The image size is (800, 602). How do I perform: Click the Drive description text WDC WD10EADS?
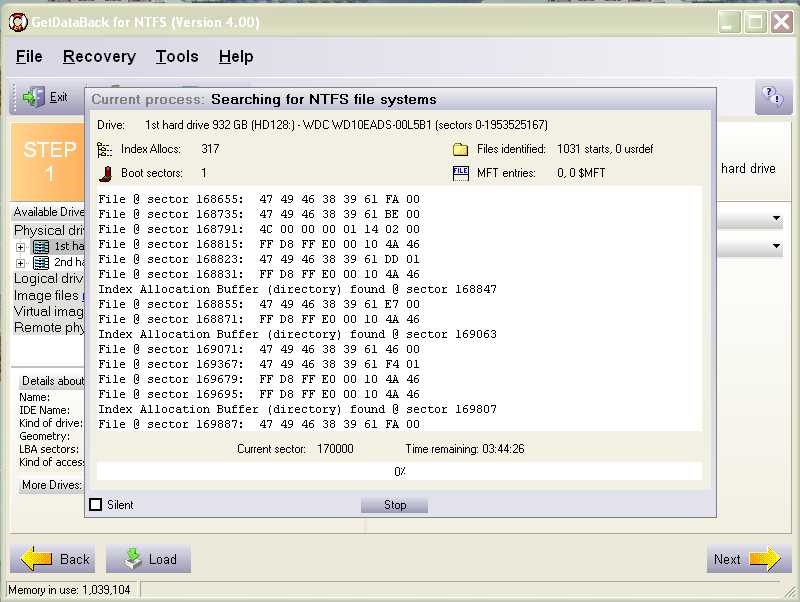pyautogui.click(x=346, y=125)
